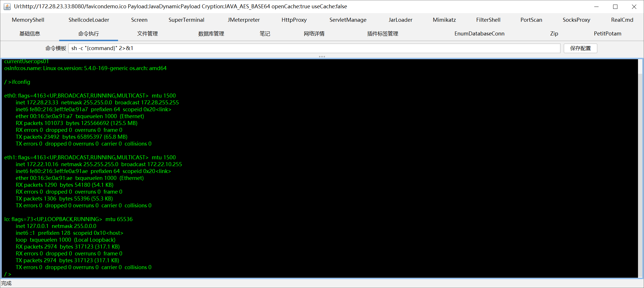Switch to ServletManage tab
Screen dimensions: 644x288
coord(348,20)
